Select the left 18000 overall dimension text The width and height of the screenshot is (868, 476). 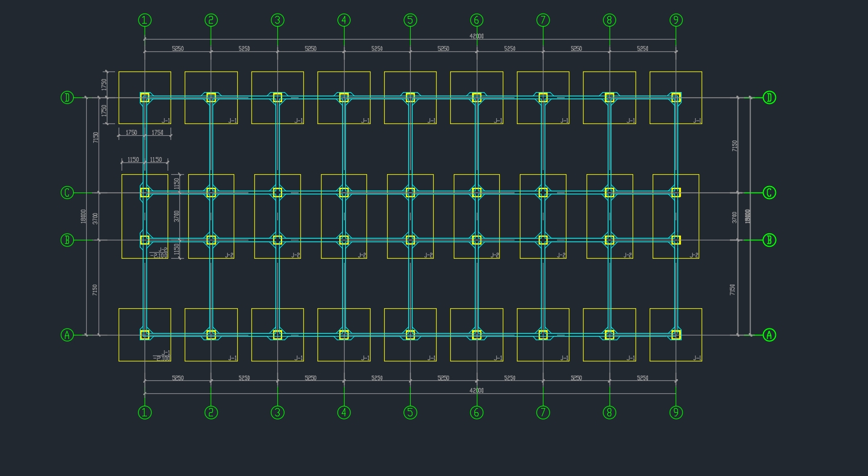click(83, 216)
